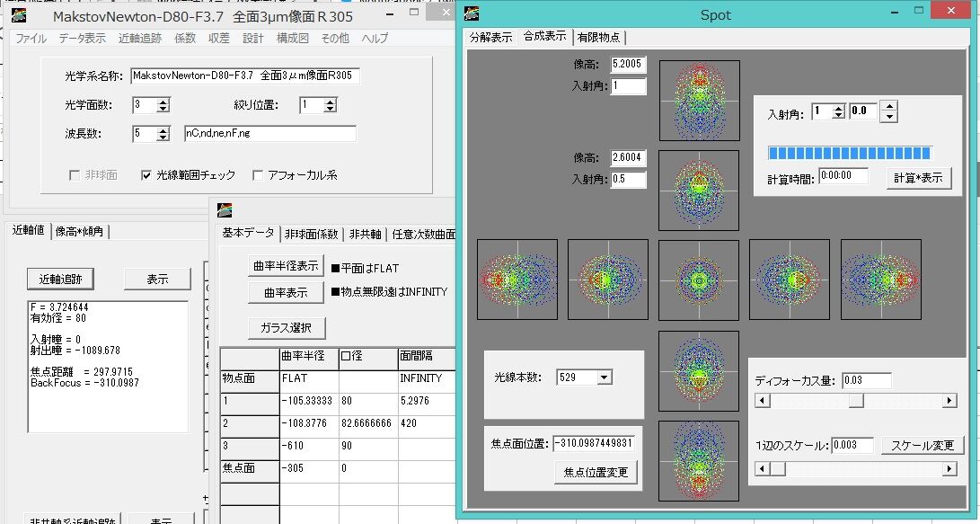Enable the アフォーカル系 checkbox

[x=258, y=175]
